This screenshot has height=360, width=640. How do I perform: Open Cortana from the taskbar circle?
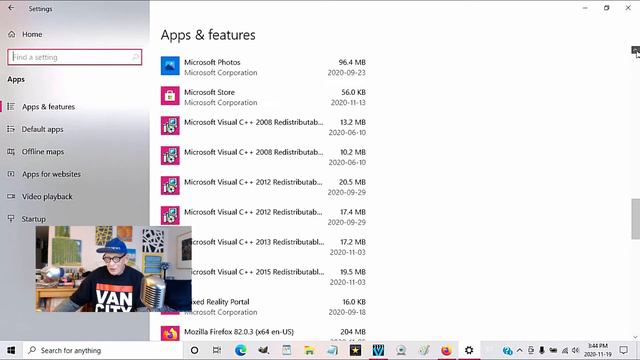(195, 350)
